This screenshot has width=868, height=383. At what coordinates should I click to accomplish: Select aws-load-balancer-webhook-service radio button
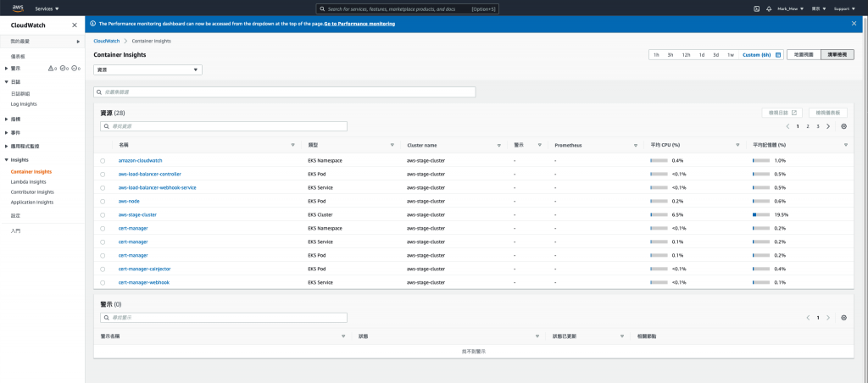(103, 187)
